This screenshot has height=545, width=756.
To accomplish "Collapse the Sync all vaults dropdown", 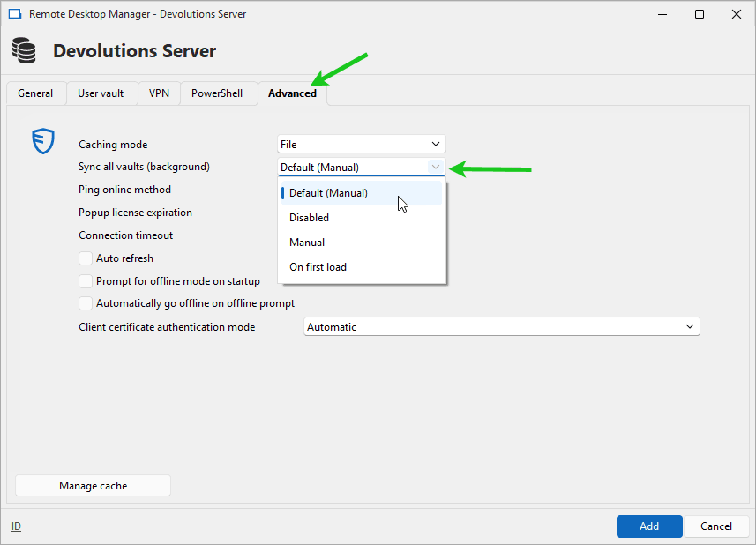I will click(436, 166).
